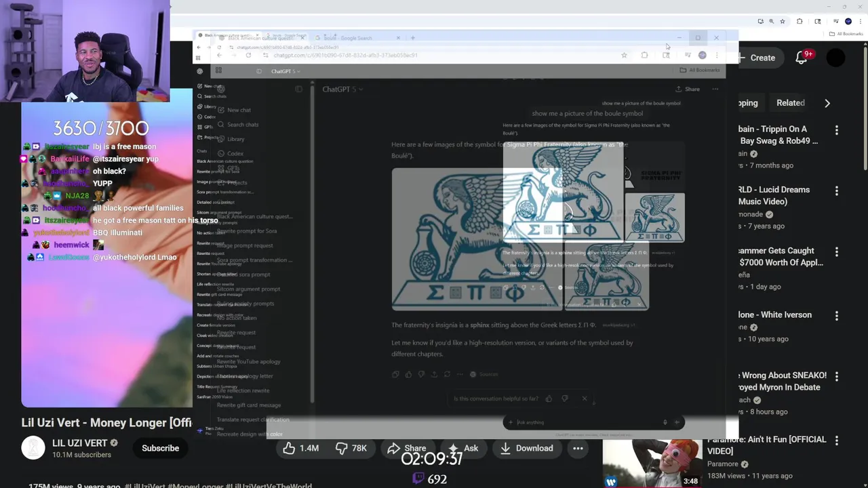This screenshot has height=488, width=868.
Task: Open options for $7000 Worth Of Apple video
Action: tap(836, 251)
